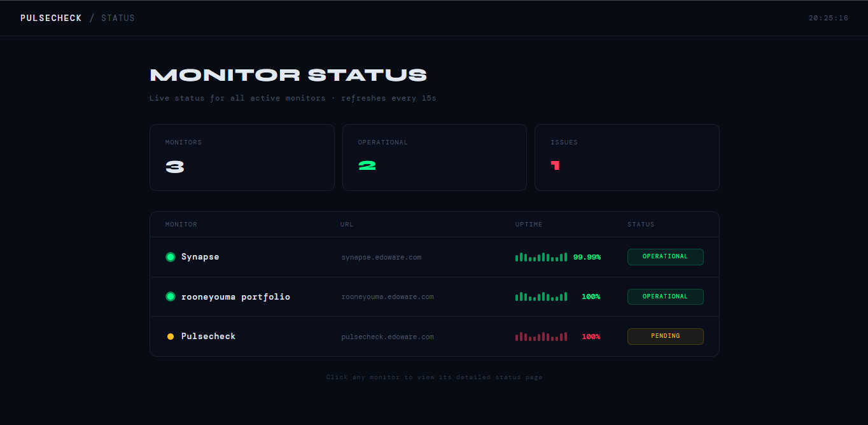This screenshot has width=868, height=425.
Task: Open the Synapse monitor row
Action: click(435, 257)
